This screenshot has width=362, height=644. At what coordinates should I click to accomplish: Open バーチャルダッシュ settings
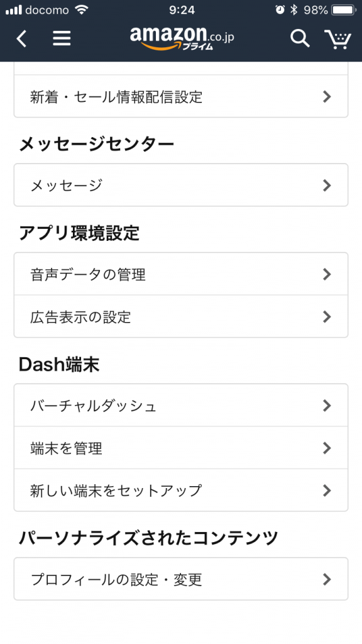181,406
